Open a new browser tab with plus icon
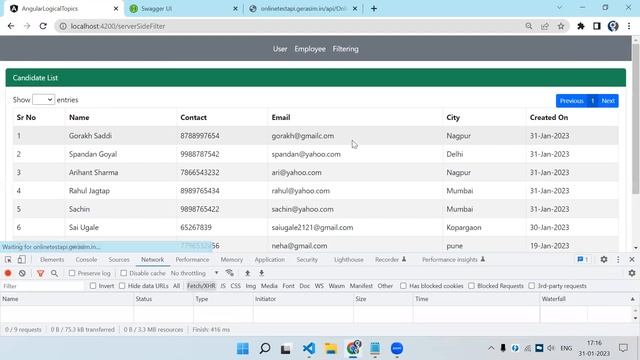Viewport: 640px width, 360px height. coord(374,9)
